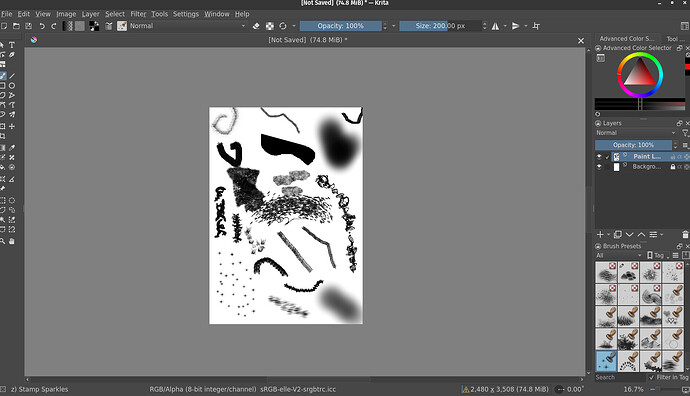This screenshot has height=396, width=690.
Task: Open the All tag dropdown in Brush Presets
Action: pyautogui.click(x=619, y=255)
